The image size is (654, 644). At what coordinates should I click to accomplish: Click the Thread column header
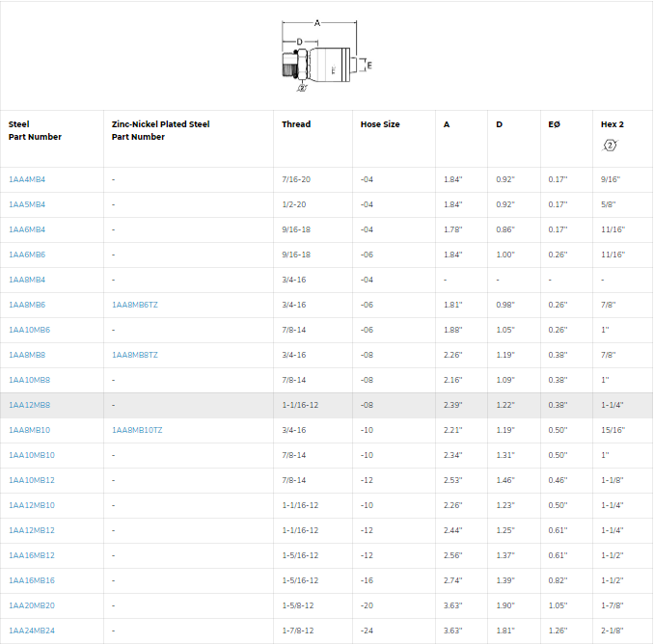tap(296, 124)
